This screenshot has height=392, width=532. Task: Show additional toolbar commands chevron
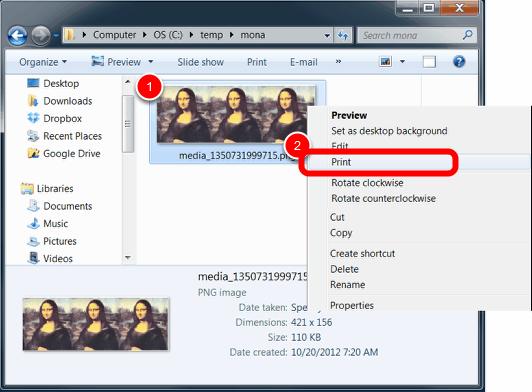click(338, 61)
